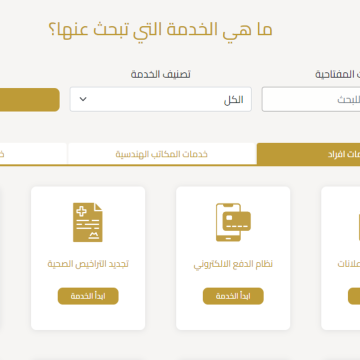This screenshot has width=360, height=360.
Task: Select the electronic payment system service card
Action: [233, 258]
